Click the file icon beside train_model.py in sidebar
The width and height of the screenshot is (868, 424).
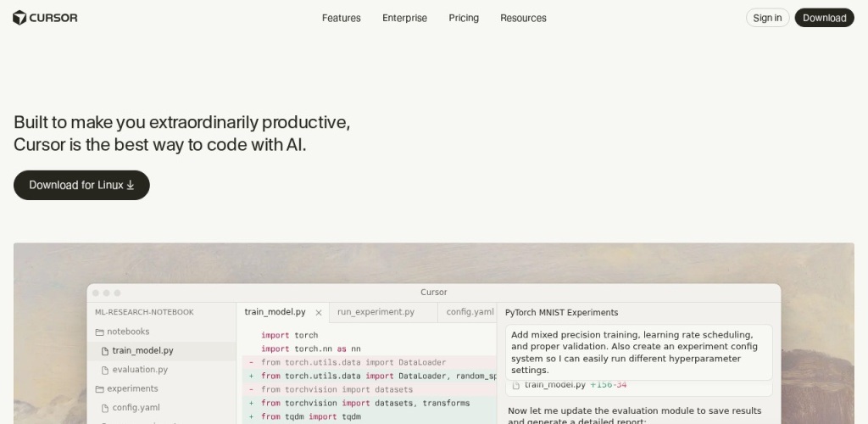pos(105,351)
